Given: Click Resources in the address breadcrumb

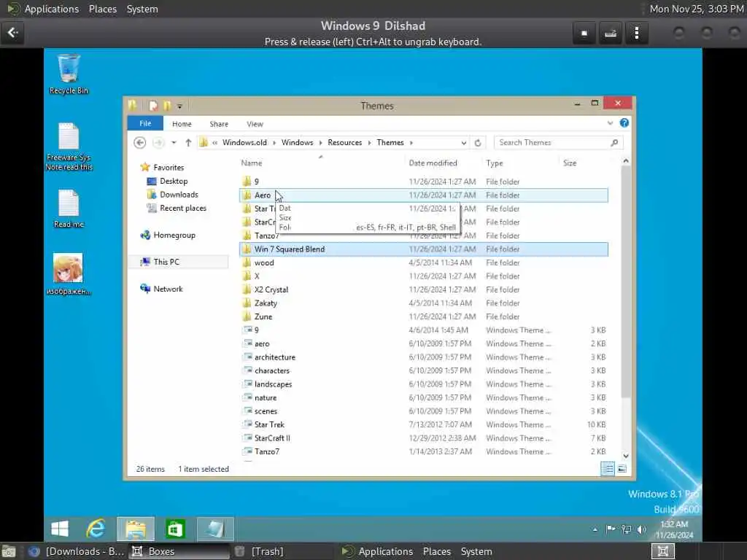Looking at the screenshot, I should [344, 142].
